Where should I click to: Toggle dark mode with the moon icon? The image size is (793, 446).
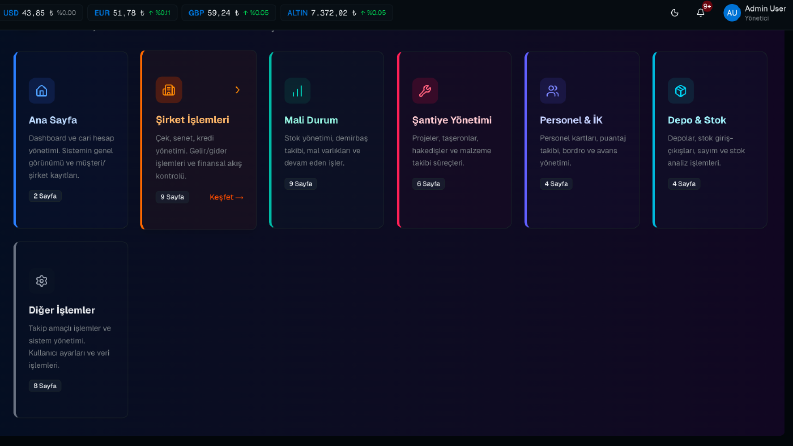[674, 13]
